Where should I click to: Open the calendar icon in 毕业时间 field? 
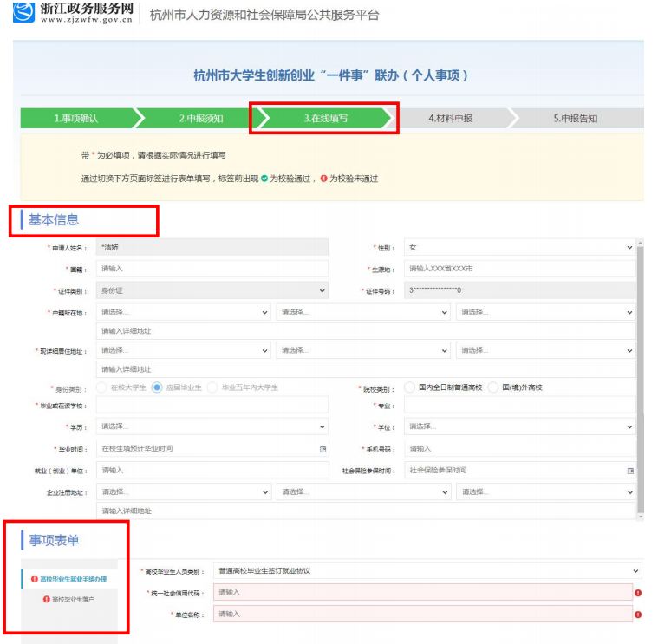[x=322, y=449]
